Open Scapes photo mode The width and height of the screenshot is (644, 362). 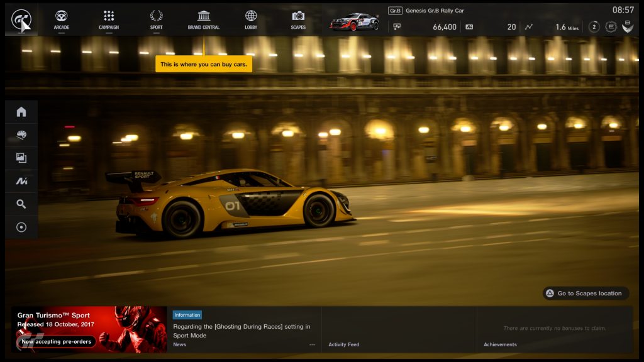(x=298, y=19)
